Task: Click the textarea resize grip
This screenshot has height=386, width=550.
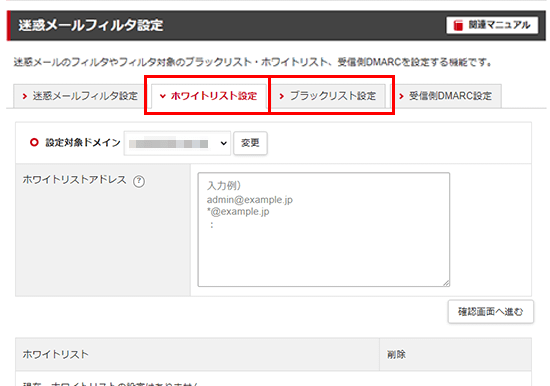Action: click(x=446, y=283)
